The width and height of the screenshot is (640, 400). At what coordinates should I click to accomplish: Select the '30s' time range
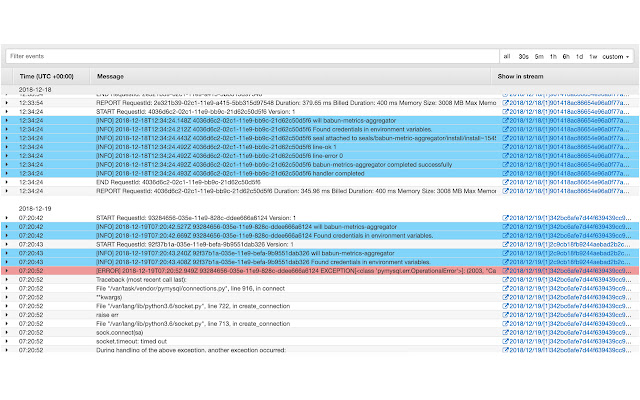tap(523, 56)
